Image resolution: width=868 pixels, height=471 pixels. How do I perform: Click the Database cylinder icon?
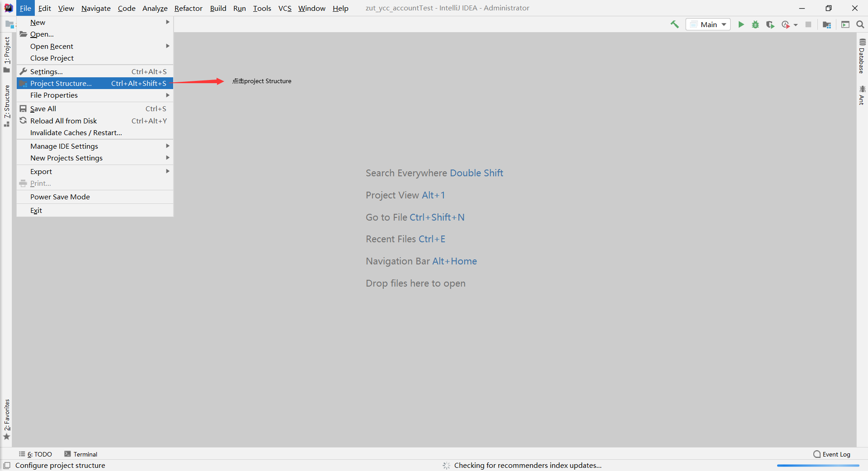click(x=862, y=42)
